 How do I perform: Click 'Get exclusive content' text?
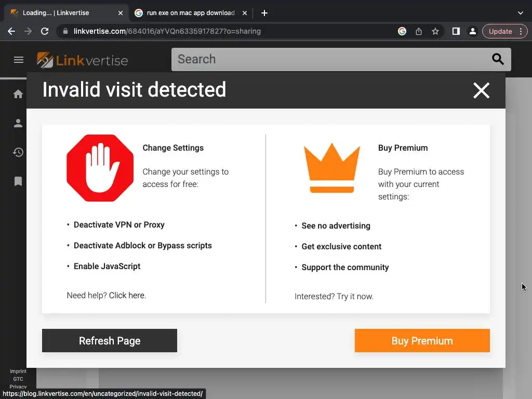coord(341,247)
